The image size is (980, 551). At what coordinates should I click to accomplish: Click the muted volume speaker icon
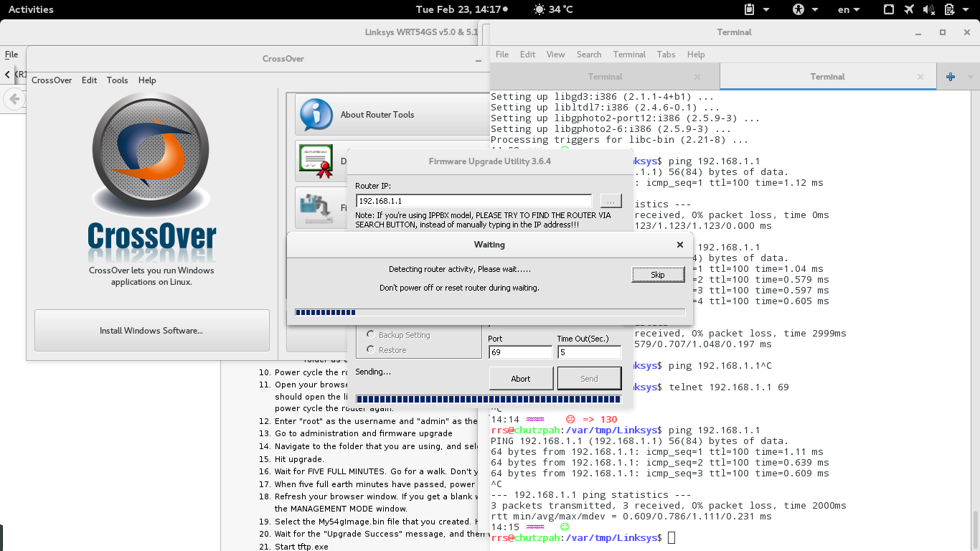click(x=929, y=9)
